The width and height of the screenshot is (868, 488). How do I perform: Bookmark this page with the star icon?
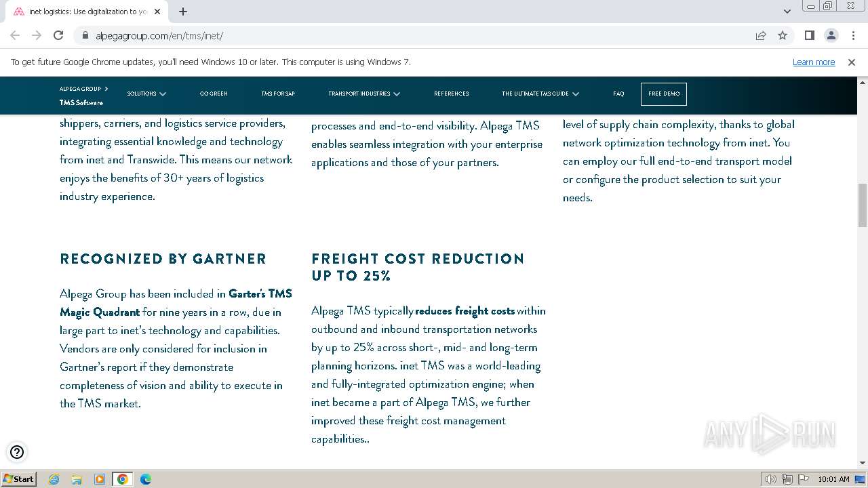point(783,35)
